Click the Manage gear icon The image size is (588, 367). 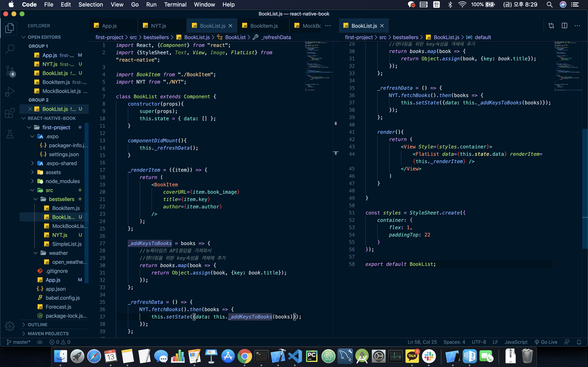pos(10,326)
